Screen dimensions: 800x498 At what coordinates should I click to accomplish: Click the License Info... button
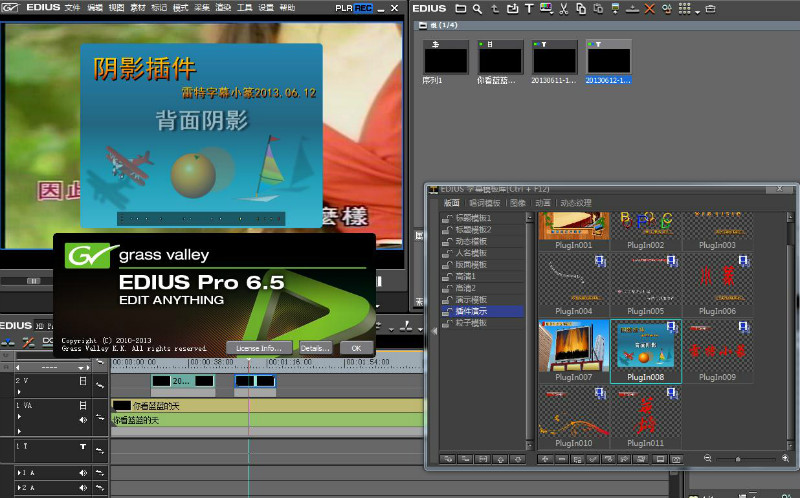pyautogui.click(x=259, y=347)
